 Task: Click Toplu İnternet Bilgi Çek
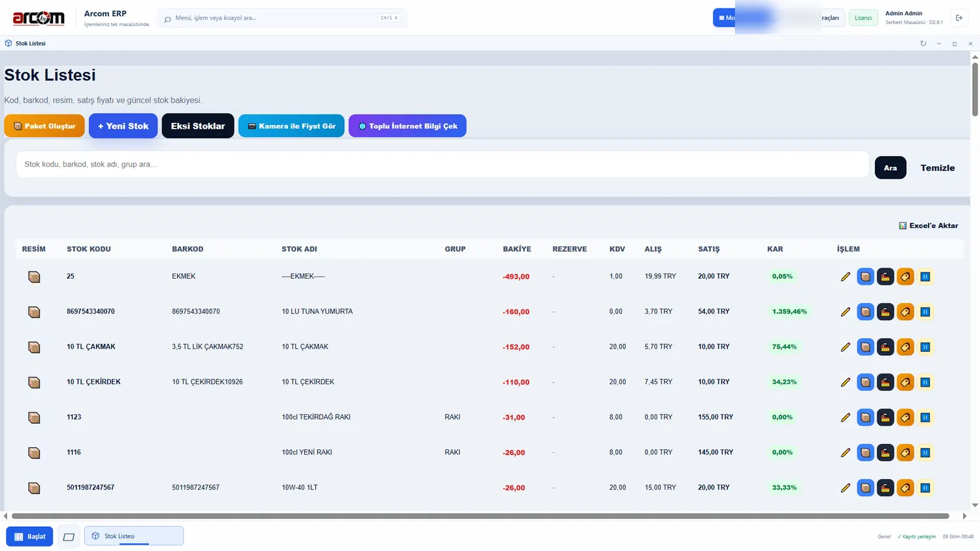tap(408, 126)
